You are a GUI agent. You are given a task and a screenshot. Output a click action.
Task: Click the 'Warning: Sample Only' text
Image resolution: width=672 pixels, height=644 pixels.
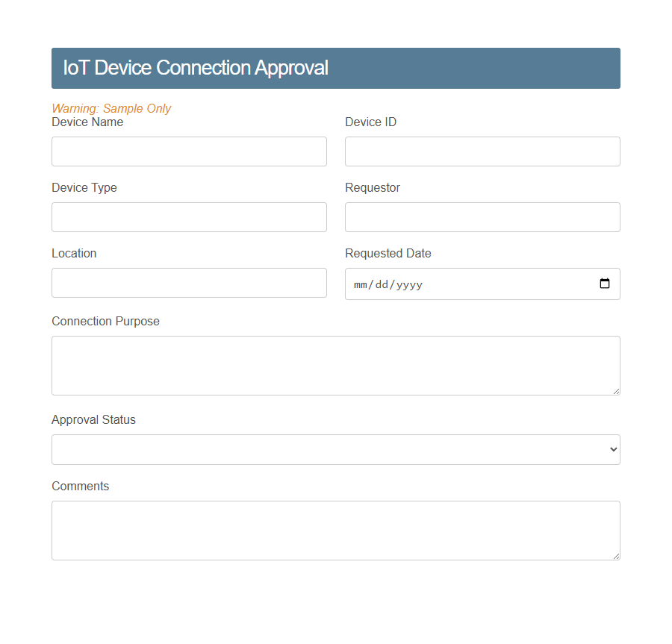point(111,108)
